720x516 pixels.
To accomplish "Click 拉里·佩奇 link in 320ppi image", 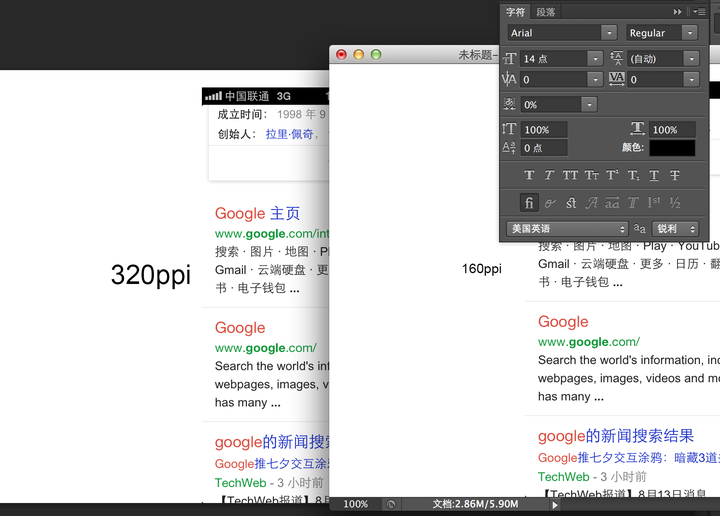I will pos(289,134).
